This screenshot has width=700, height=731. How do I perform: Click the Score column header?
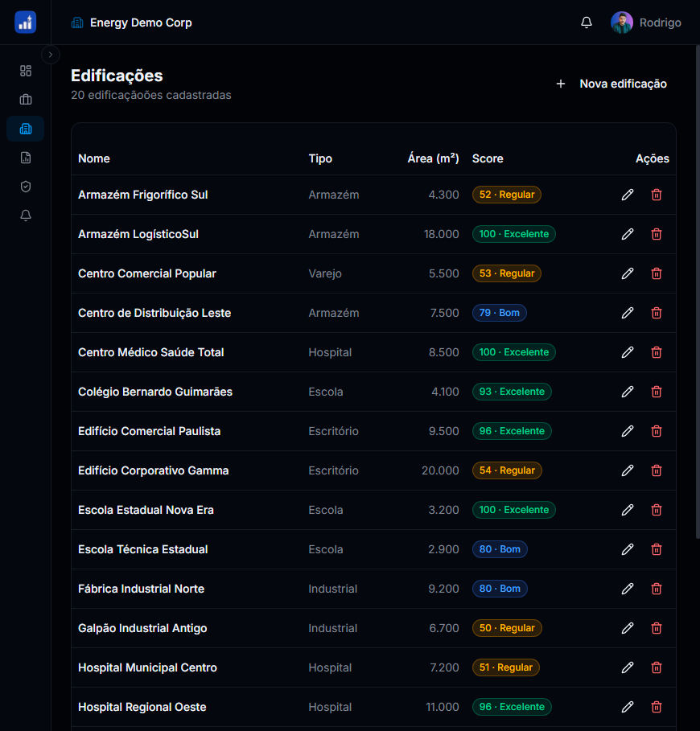tap(488, 158)
